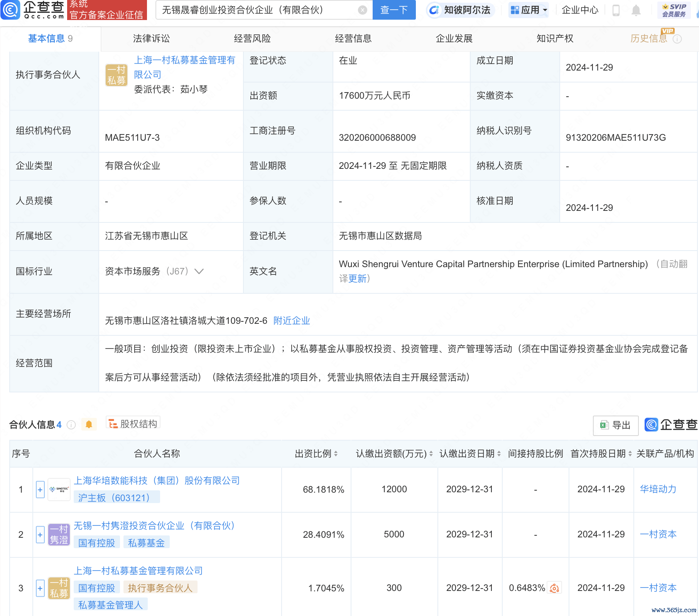Click the 一村私募 logo in row 3
The image size is (699, 616).
[x=59, y=588]
